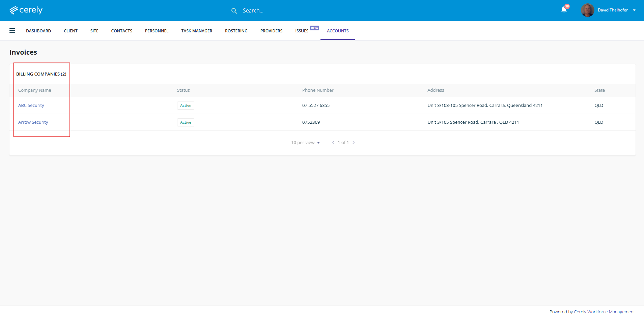Open the Arrow Security company link

click(x=33, y=122)
